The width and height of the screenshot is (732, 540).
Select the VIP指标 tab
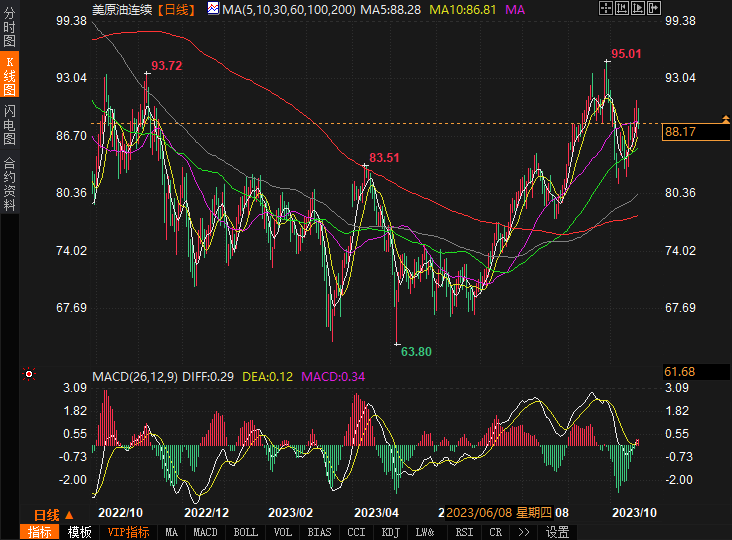point(128,532)
